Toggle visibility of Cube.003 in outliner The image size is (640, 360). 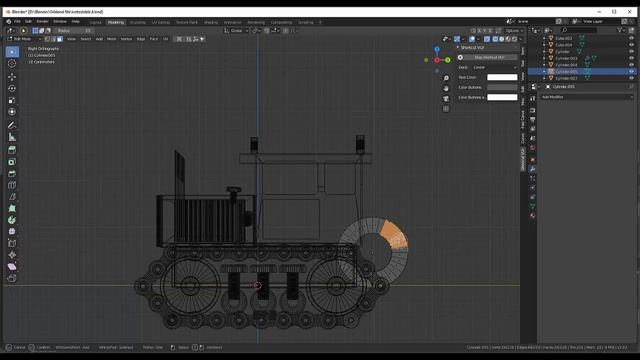[x=631, y=38]
